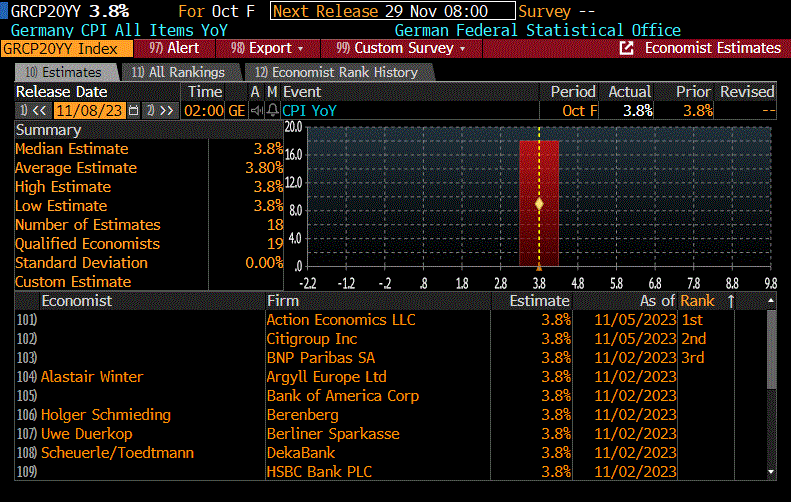Select economist Uwe Duerkop
Image resolution: width=791 pixels, height=502 pixels.
87,434
